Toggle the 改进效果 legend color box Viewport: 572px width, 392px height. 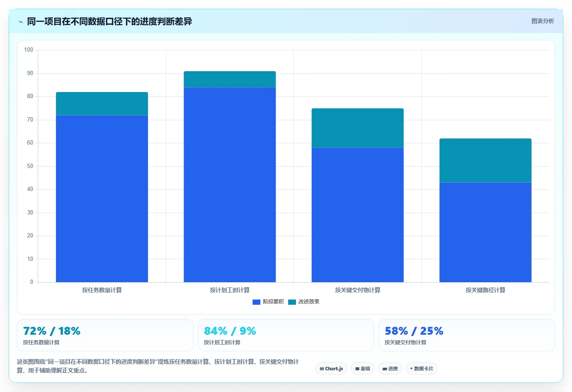click(292, 302)
